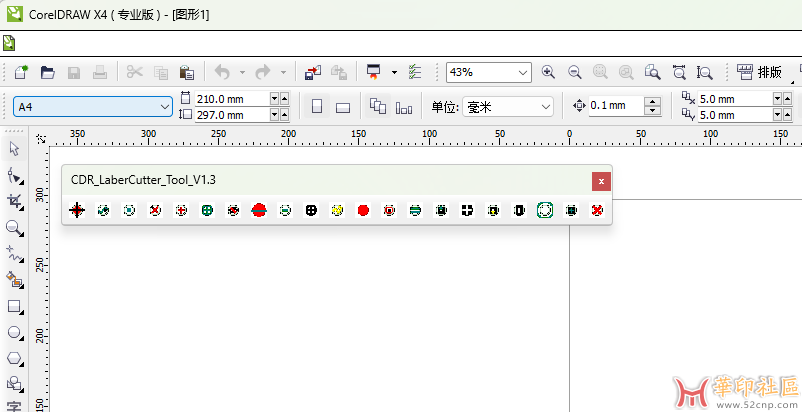Select the Polygon tool
This screenshot has width=802, height=412.
[x=14, y=358]
